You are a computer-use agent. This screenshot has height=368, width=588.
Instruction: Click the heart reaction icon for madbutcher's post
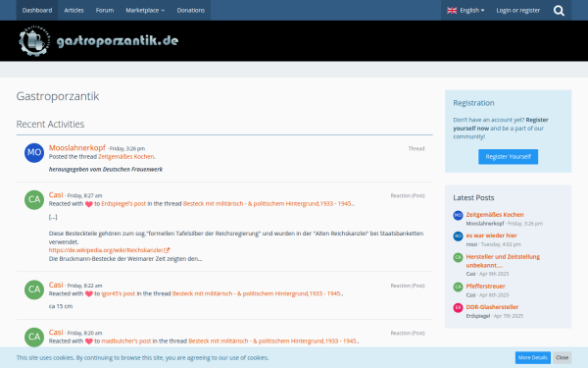(89, 342)
